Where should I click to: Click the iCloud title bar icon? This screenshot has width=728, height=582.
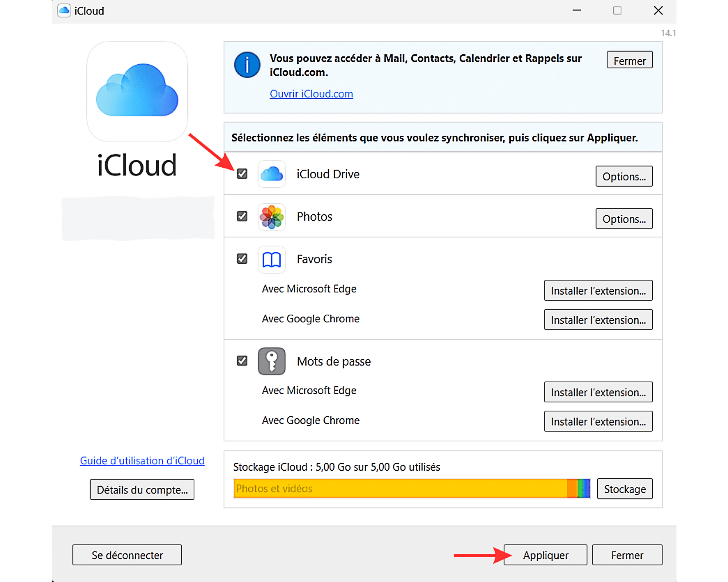coord(64,11)
